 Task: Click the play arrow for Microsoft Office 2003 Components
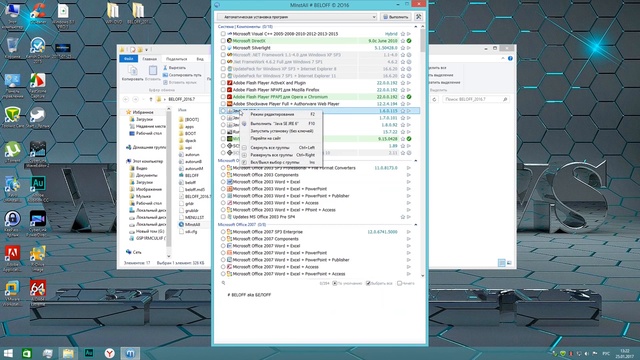tap(409, 175)
